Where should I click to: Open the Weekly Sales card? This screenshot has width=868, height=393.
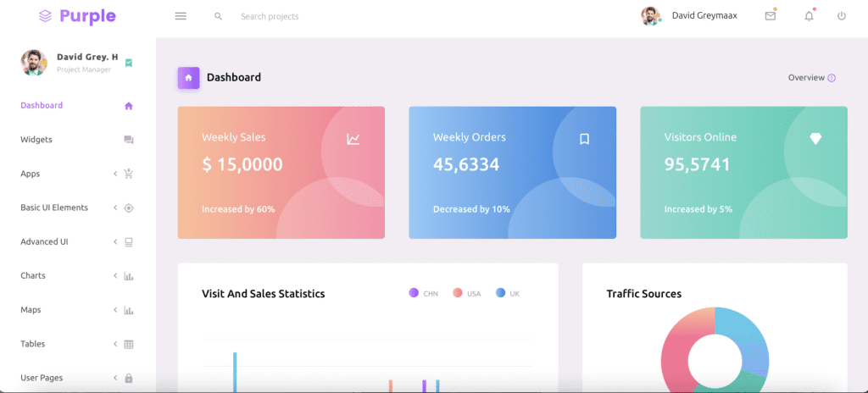[281, 173]
